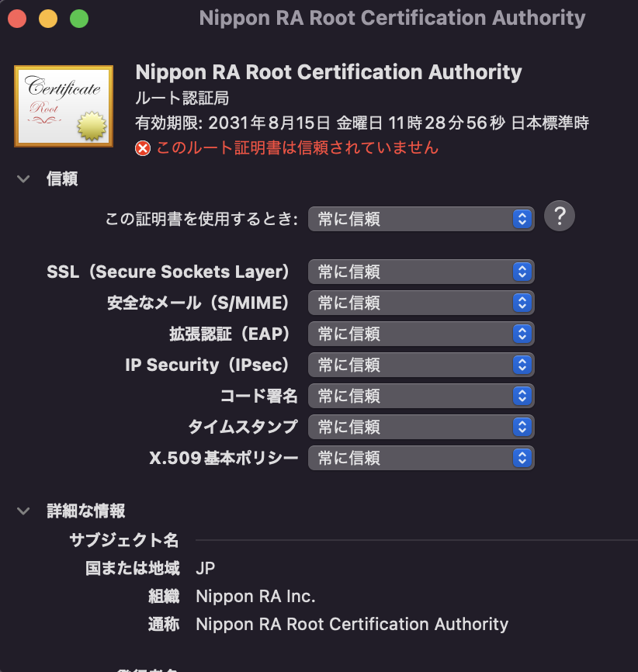Click the 通称 value Nippon RA Root Certification Authority

pyautogui.click(x=352, y=624)
